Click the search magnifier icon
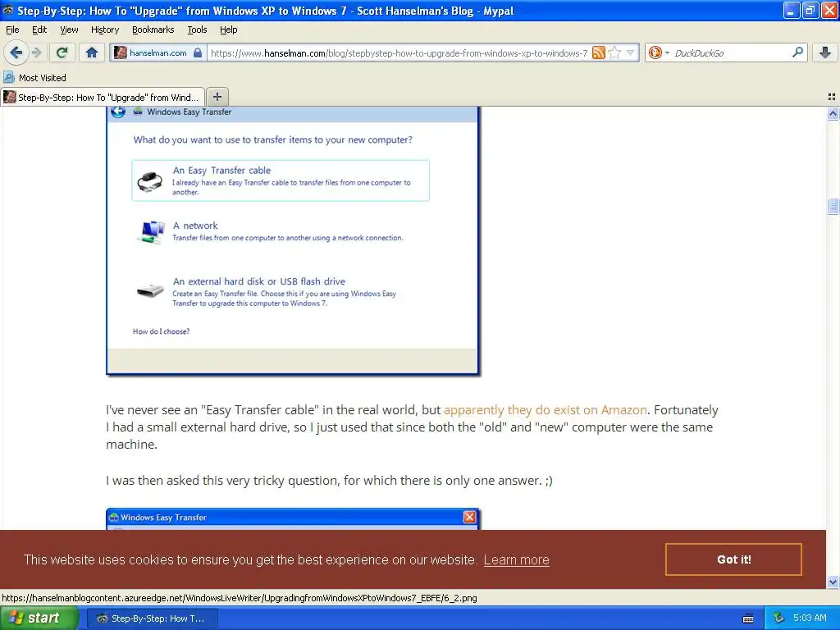The width and height of the screenshot is (840, 630). [797, 52]
